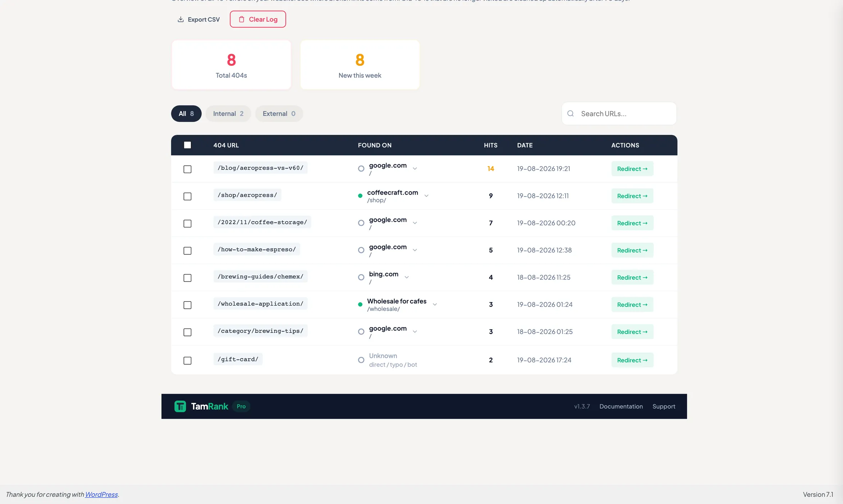Click the Clear Log button
Viewport: 843px width, 504px height.
[258, 19]
